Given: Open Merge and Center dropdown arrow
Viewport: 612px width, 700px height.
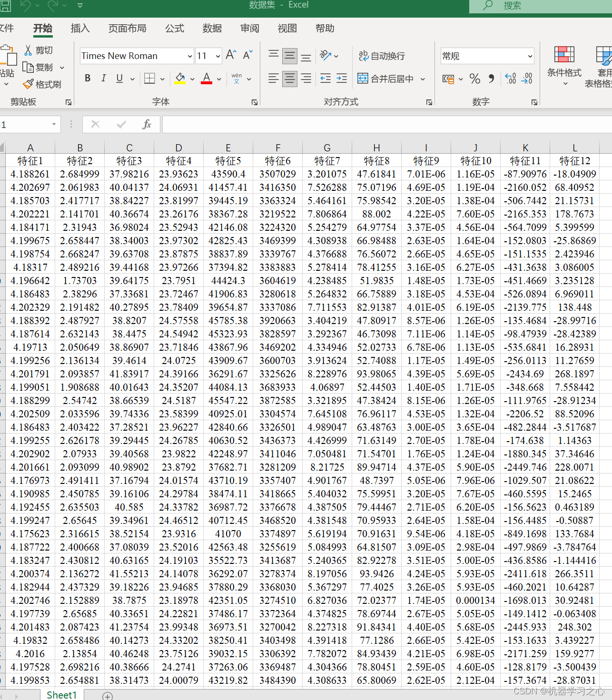Looking at the screenshot, I should (x=423, y=79).
